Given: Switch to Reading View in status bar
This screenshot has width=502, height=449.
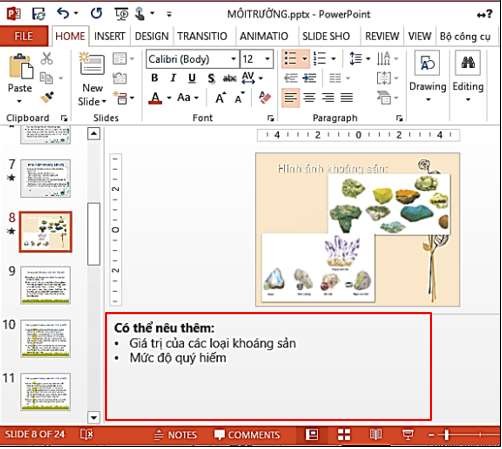Looking at the screenshot, I should pos(376,434).
